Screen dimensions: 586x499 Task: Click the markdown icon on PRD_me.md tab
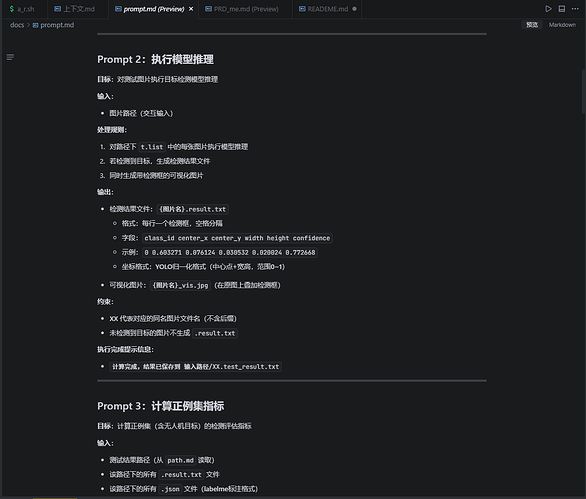click(209, 9)
